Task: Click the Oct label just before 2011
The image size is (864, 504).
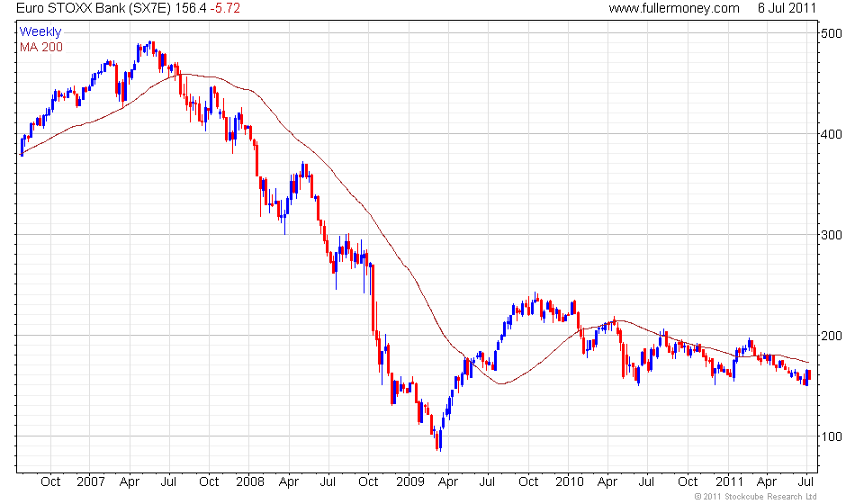Action: [x=688, y=482]
